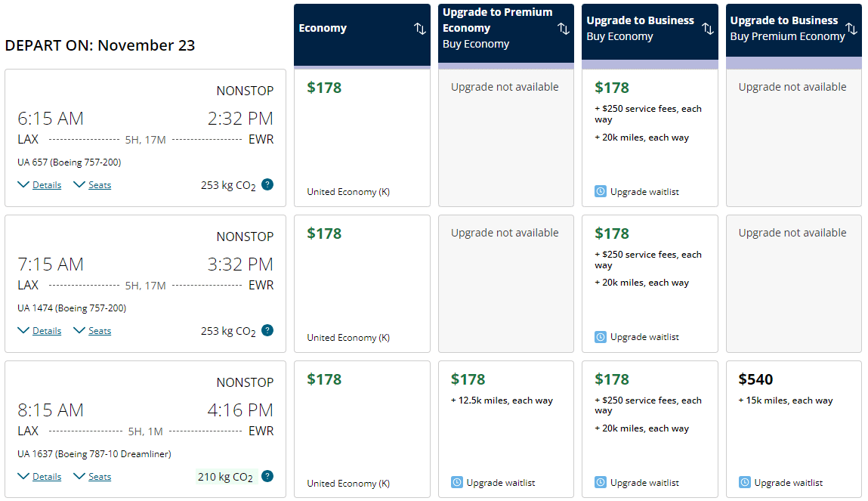Image resolution: width=868 pixels, height=501 pixels.
Task: Choose $178 Economy fare for 7:15 AM flight
Action: [x=362, y=283]
